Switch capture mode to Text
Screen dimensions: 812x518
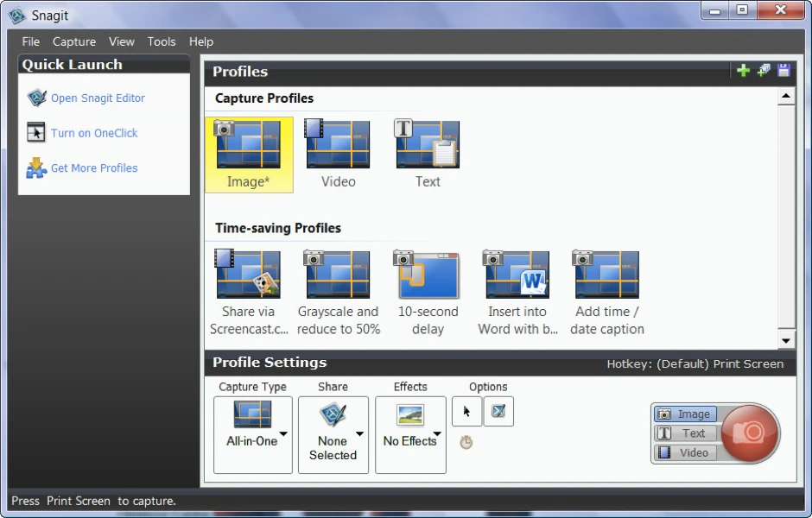click(x=685, y=433)
